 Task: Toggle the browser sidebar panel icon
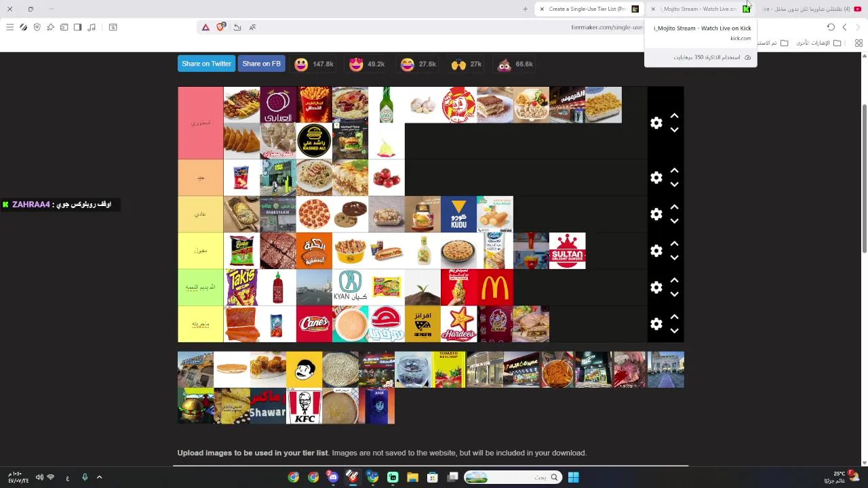77,27
